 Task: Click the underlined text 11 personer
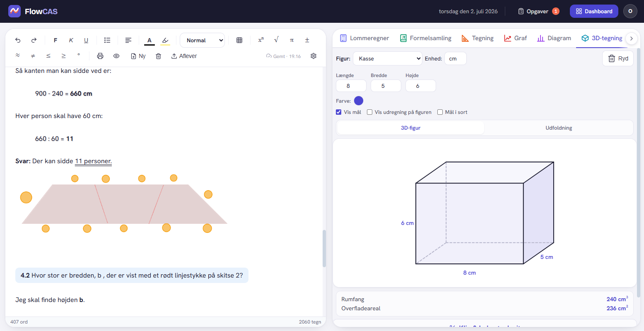point(93,161)
